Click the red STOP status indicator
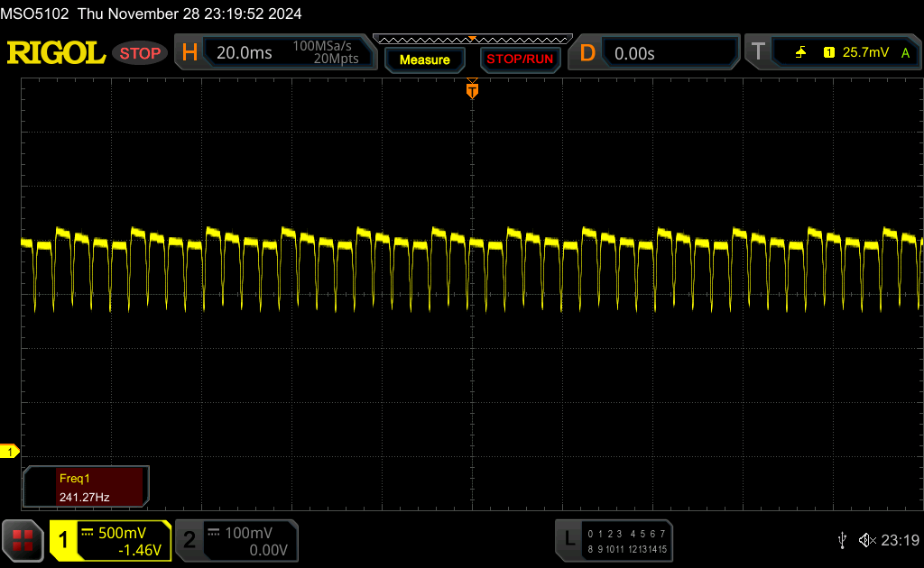This screenshot has width=924, height=568. (140, 53)
